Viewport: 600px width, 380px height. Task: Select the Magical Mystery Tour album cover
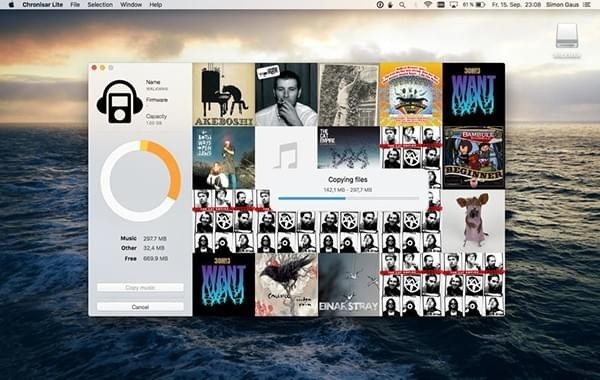(x=411, y=95)
